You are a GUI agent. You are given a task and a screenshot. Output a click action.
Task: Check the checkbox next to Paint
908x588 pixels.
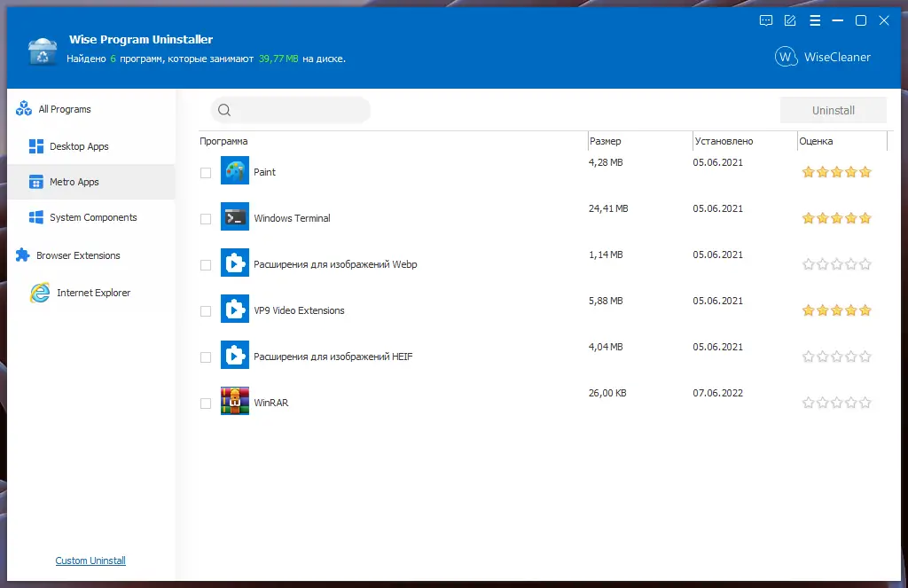click(x=203, y=171)
